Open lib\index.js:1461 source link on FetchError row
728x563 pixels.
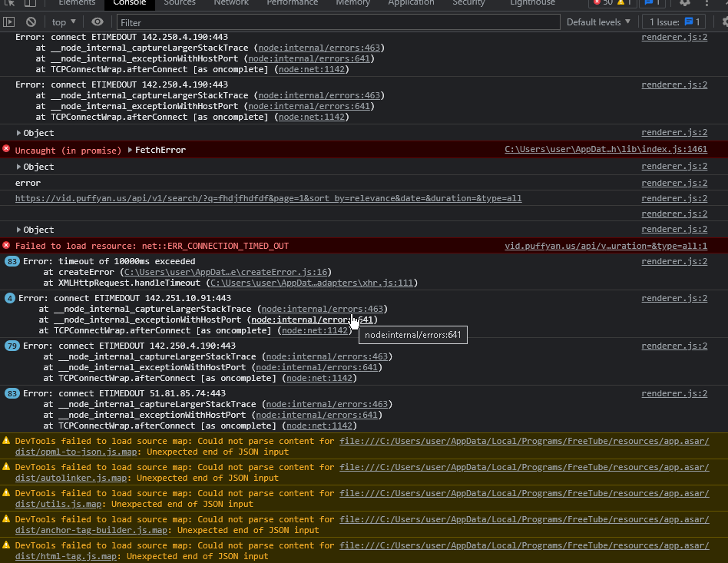606,149
